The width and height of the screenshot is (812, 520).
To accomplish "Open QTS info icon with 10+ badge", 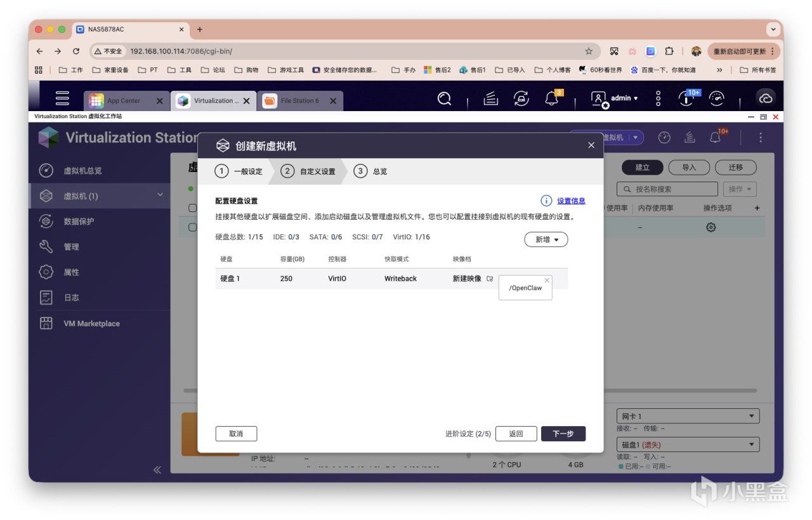I will coord(688,98).
